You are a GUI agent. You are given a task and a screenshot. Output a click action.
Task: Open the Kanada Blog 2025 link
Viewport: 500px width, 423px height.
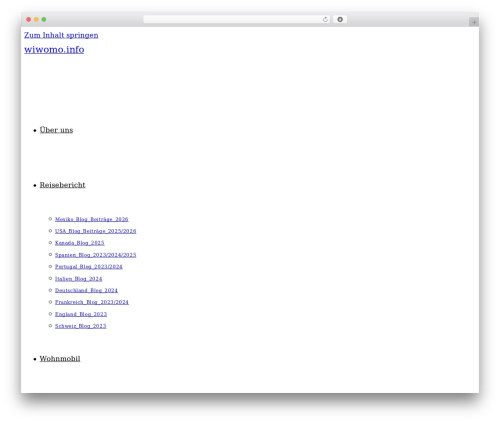80,243
